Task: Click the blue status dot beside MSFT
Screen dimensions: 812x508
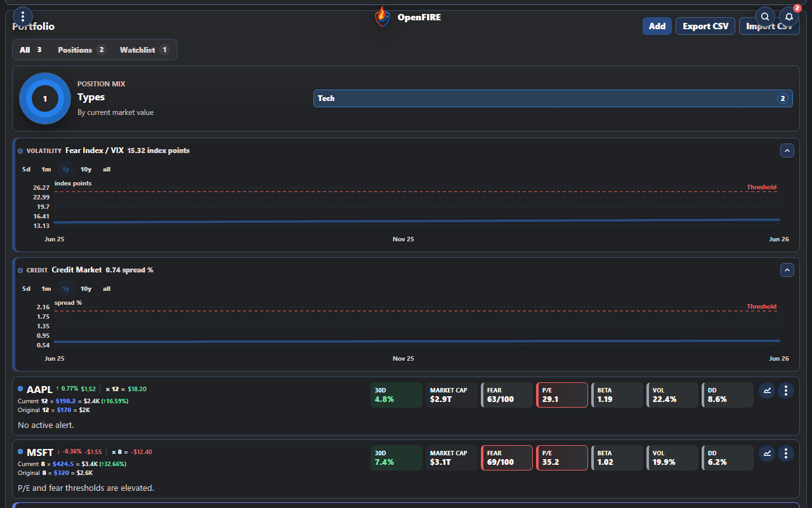Action: click(20, 452)
